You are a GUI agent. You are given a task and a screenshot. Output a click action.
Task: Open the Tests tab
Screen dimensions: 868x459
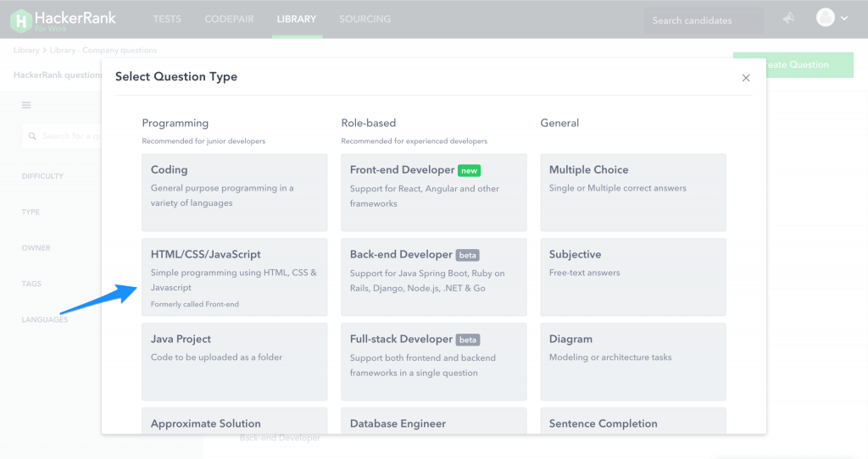pos(167,19)
